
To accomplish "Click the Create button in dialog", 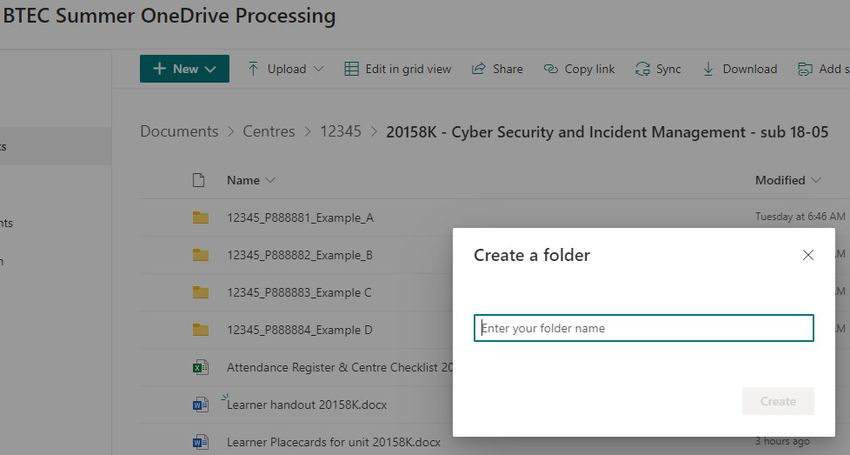I will [778, 401].
